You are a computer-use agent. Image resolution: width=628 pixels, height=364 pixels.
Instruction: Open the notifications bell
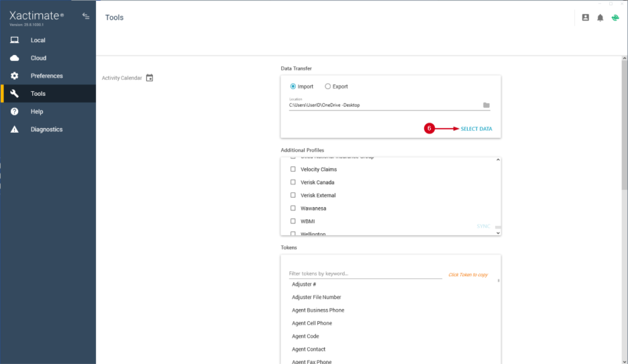(x=600, y=17)
